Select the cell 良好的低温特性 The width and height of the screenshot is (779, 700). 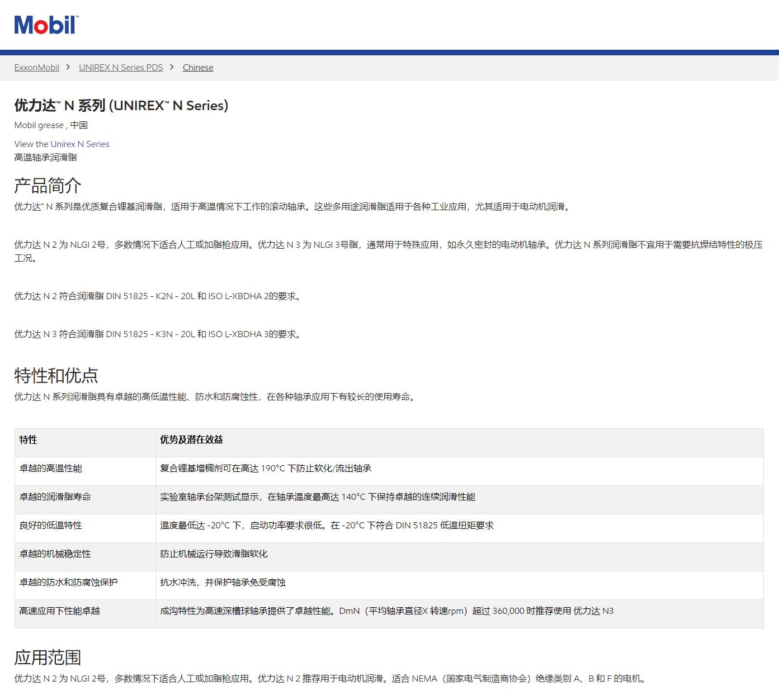pos(85,528)
